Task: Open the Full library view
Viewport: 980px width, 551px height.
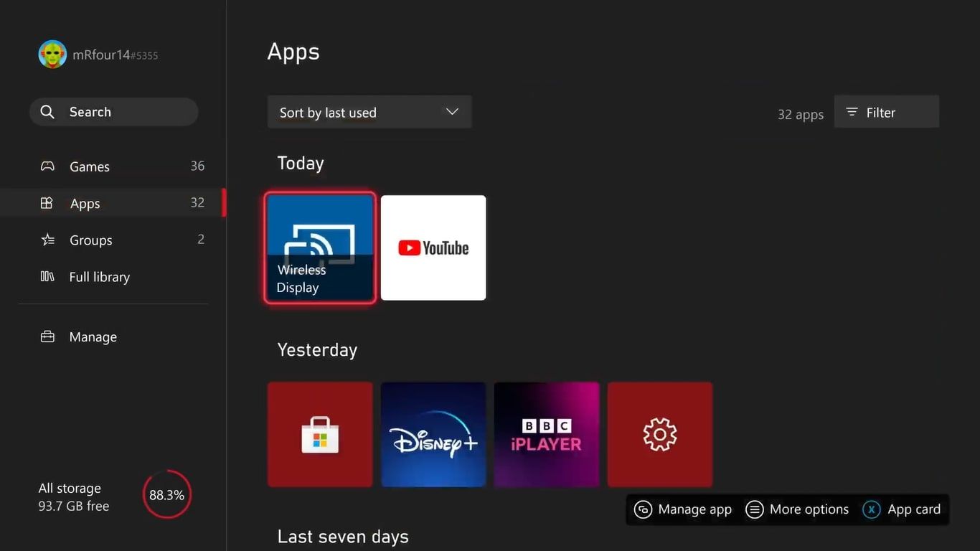Action: (99, 276)
